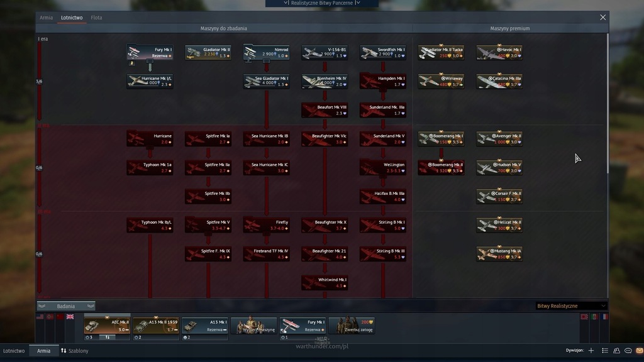Select the premium Havoc Mk I tile
644x362 pixels.
click(x=499, y=53)
